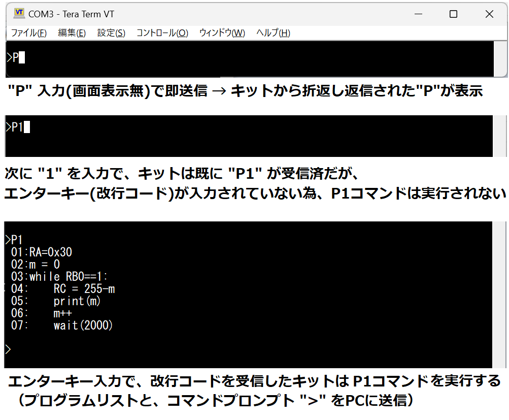Click the '>P1' command line in the third terminal
The image size is (509, 420).
coord(14,240)
